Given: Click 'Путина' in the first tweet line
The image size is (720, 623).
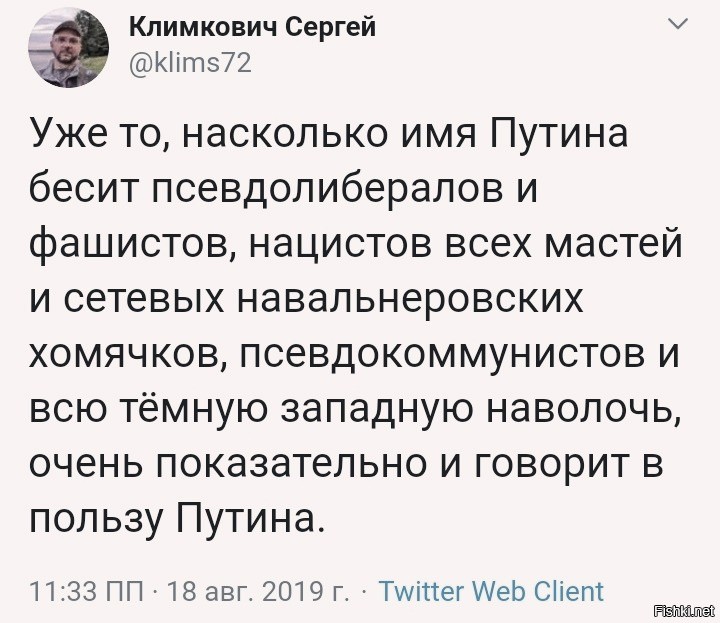Looking at the screenshot, I should (559, 134).
